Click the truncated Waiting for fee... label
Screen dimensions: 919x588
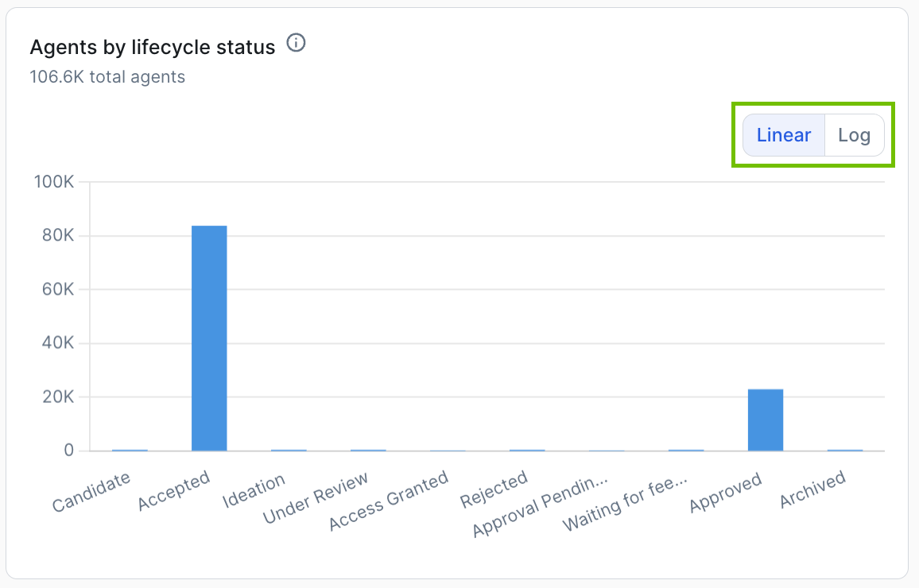click(x=625, y=503)
